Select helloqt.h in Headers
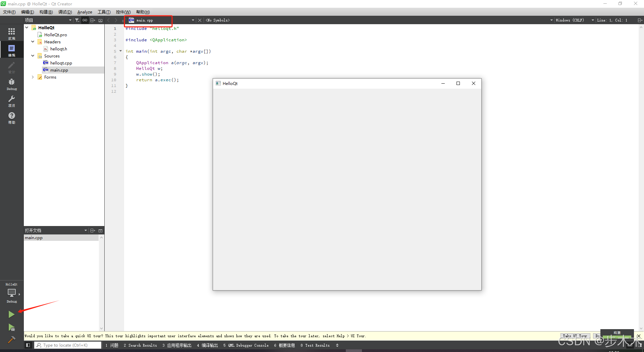644x352 pixels. coord(58,49)
